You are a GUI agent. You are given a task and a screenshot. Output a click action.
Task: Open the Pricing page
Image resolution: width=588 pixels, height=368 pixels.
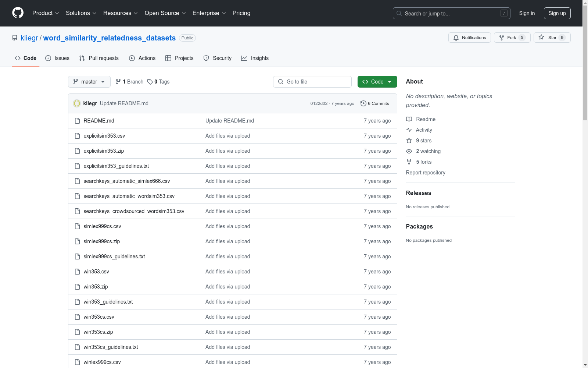pyautogui.click(x=241, y=13)
